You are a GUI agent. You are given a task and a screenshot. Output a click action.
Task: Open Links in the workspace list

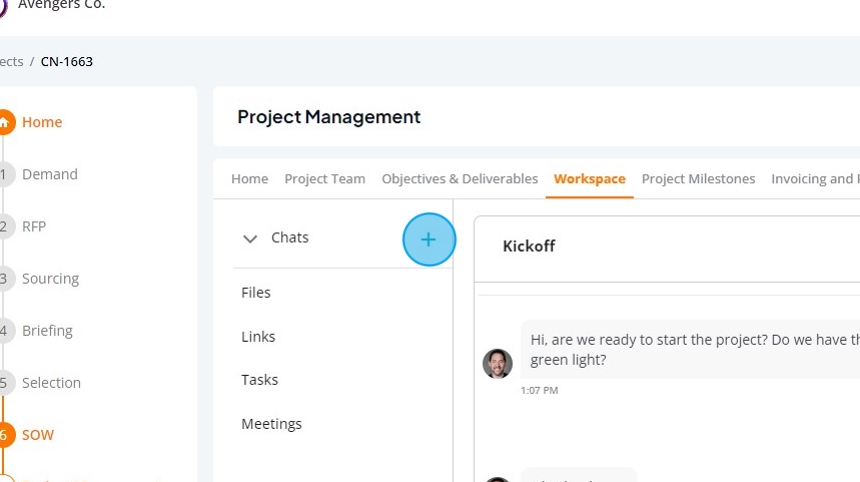258,337
